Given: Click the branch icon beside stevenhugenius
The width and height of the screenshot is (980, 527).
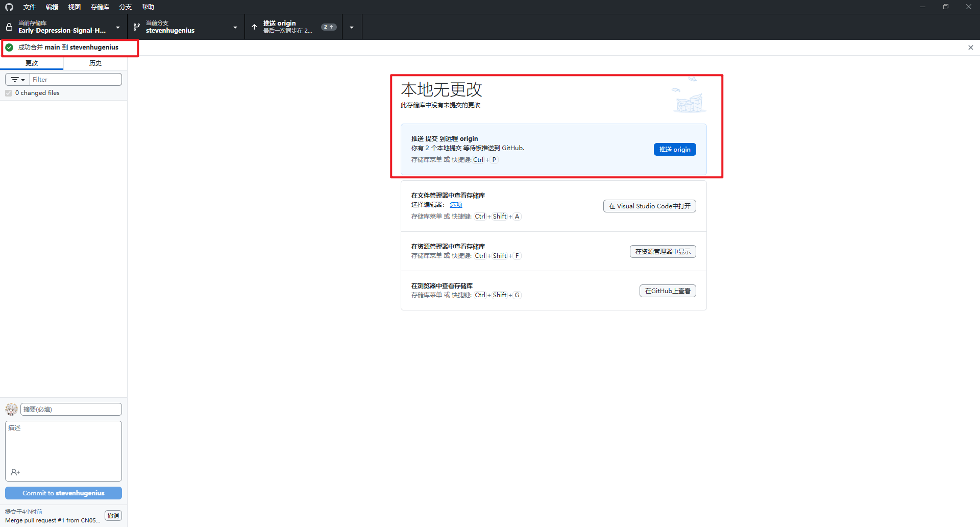Looking at the screenshot, I should [136, 27].
